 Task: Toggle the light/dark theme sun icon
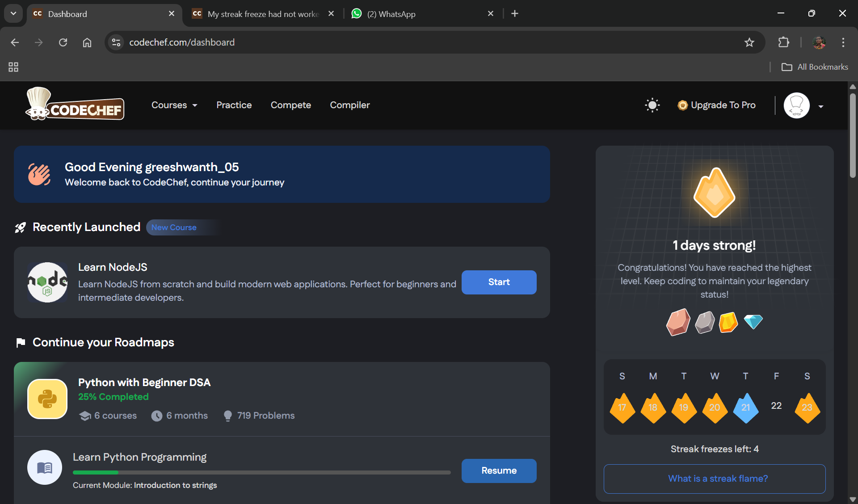pyautogui.click(x=652, y=105)
